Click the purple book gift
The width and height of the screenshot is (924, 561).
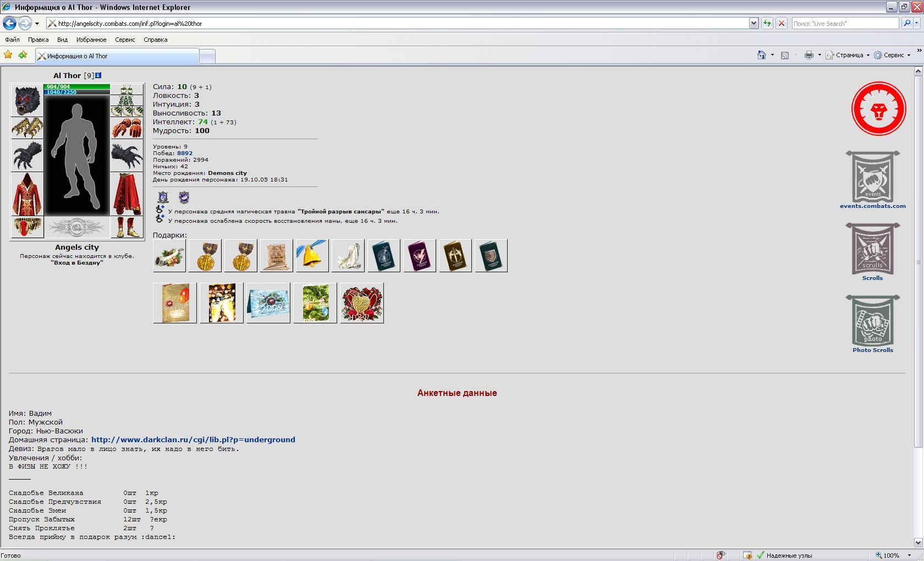tap(420, 256)
